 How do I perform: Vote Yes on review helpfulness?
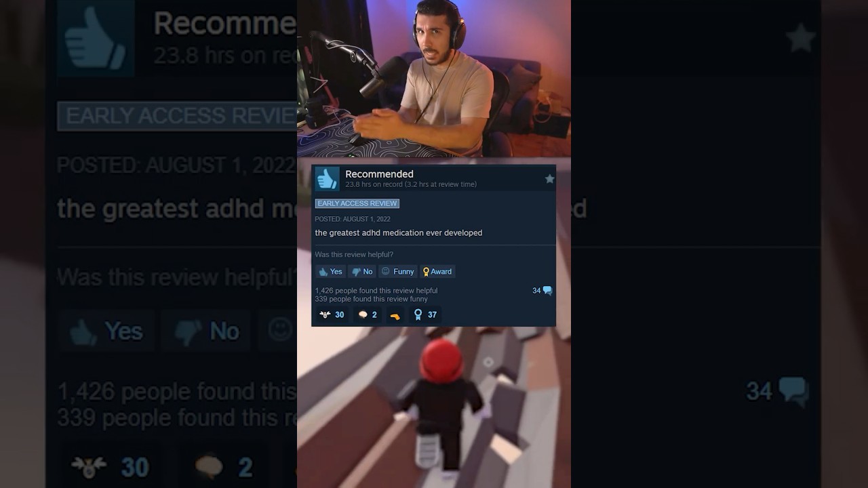pyautogui.click(x=330, y=272)
